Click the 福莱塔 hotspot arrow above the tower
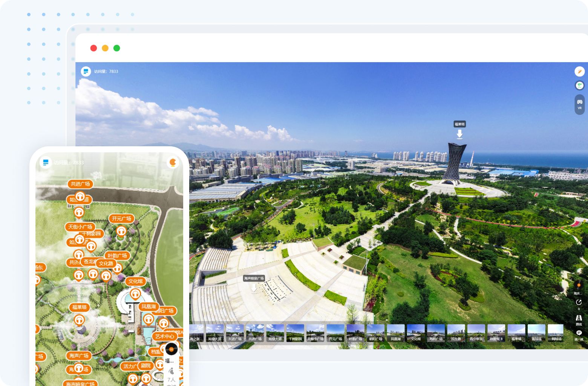 point(459,134)
